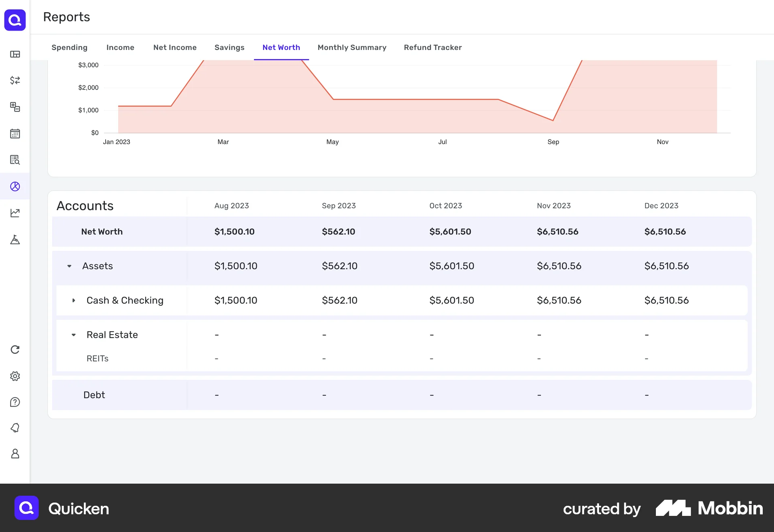Click the sync refresh icon
Screen dimensions: 774x532
[x=15, y=349]
